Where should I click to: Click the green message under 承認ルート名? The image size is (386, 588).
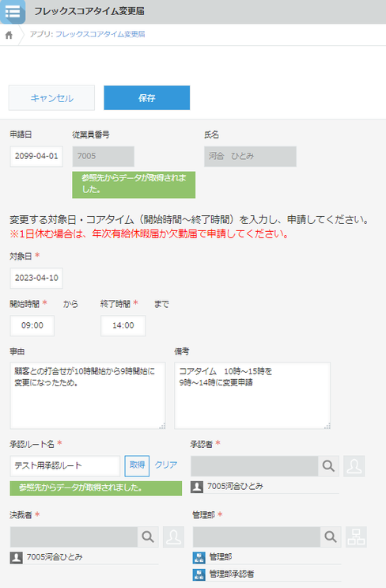coord(96,488)
